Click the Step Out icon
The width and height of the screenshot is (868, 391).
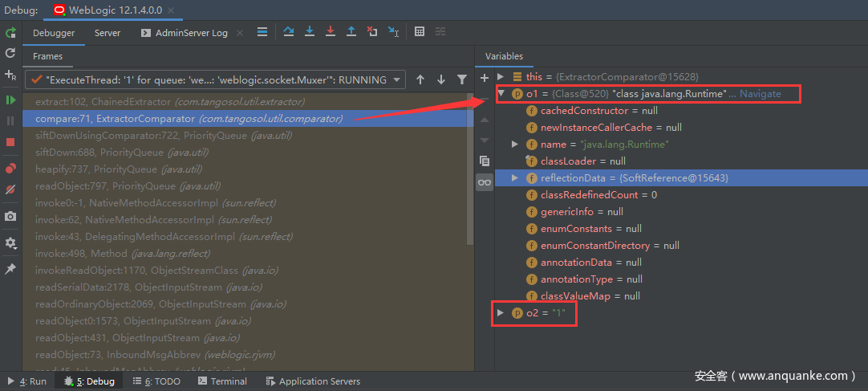coord(351,32)
